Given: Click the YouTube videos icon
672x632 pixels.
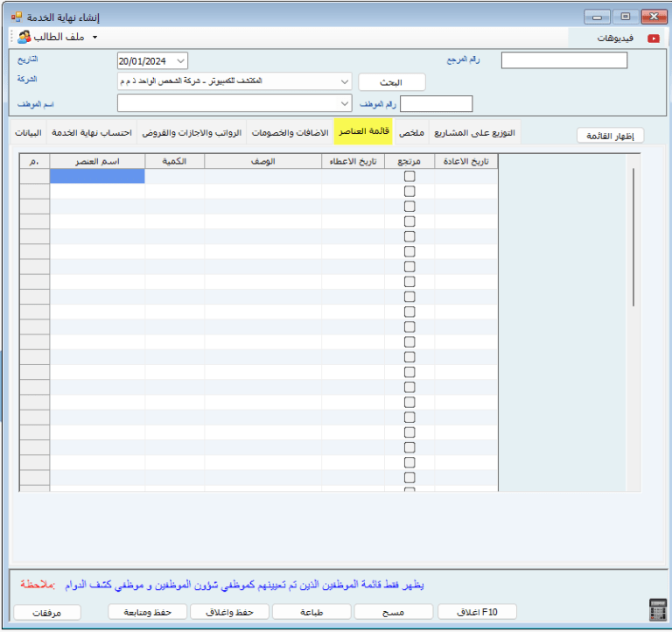Looking at the screenshot, I should click(653, 39).
